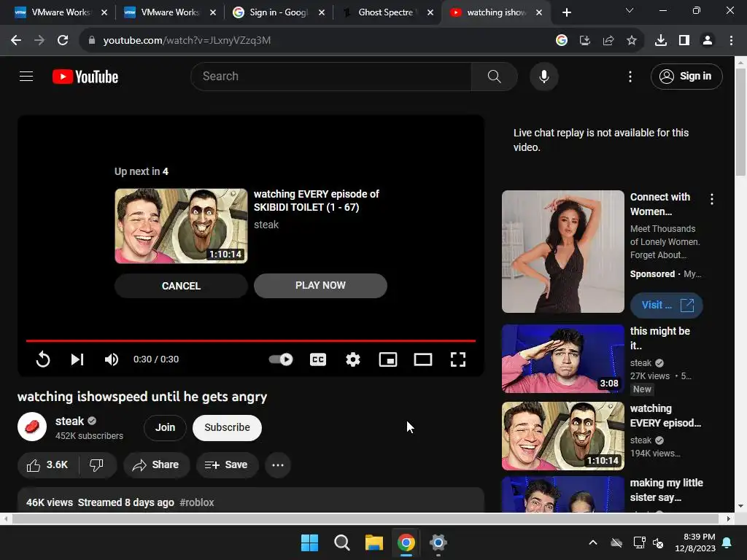
Task: Switch to the second VMware Workstation tab
Action: pos(169,12)
